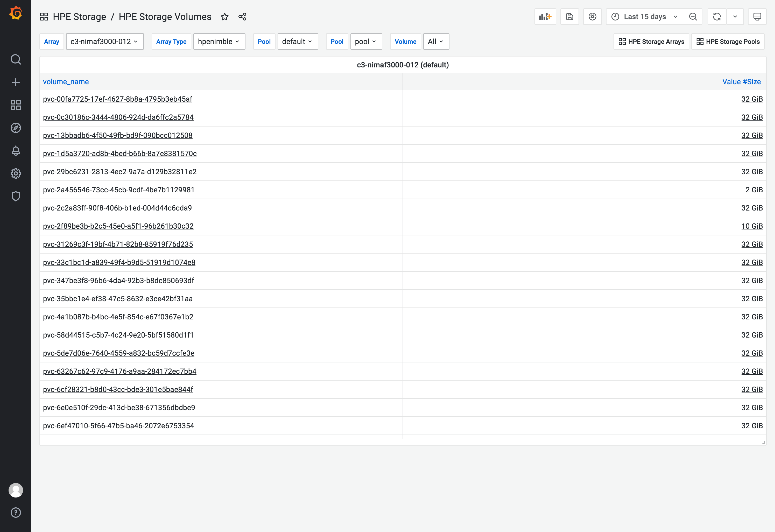
Task: Cycle view mode with monitor icon
Action: coord(757,17)
